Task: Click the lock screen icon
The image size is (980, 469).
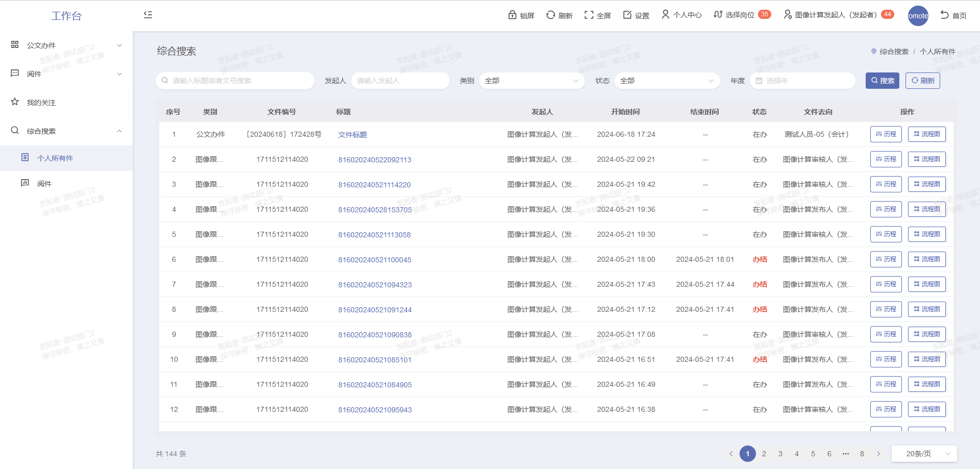Action: [512, 15]
